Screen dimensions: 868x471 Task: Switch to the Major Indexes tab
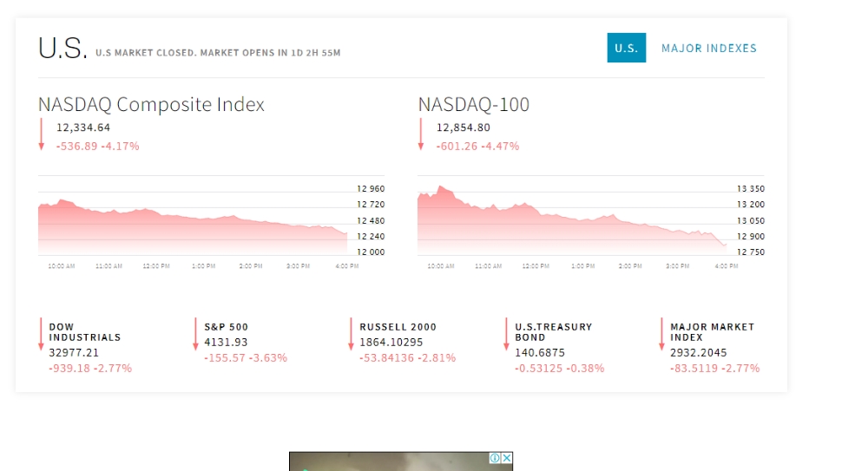click(708, 49)
